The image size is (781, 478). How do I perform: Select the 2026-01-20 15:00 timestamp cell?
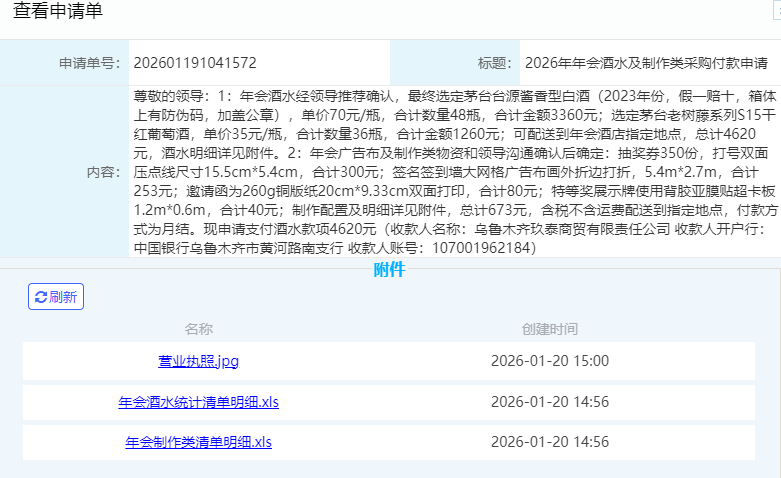pos(549,360)
